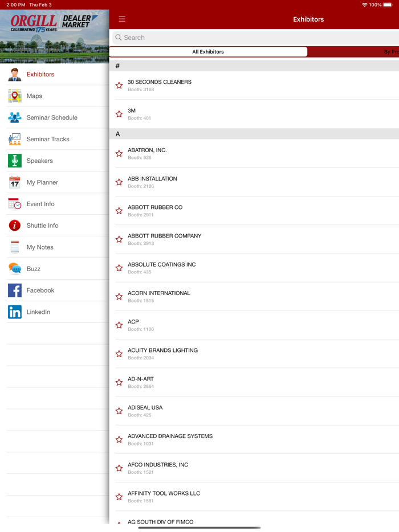
Task: Click the Seminar Schedule people icon
Action: (x=15, y=117)
